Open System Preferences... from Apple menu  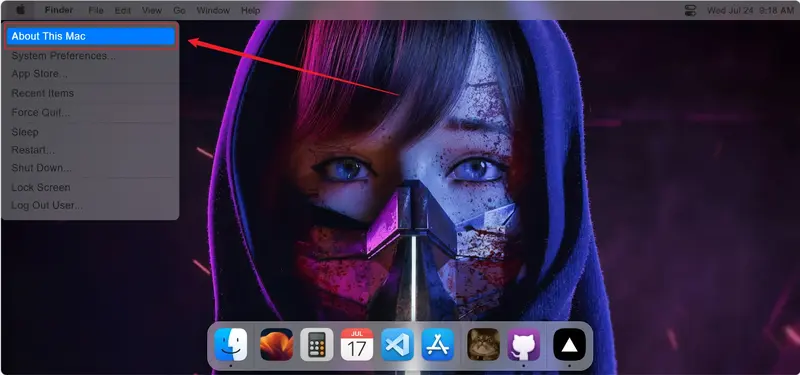coord(90,56)
